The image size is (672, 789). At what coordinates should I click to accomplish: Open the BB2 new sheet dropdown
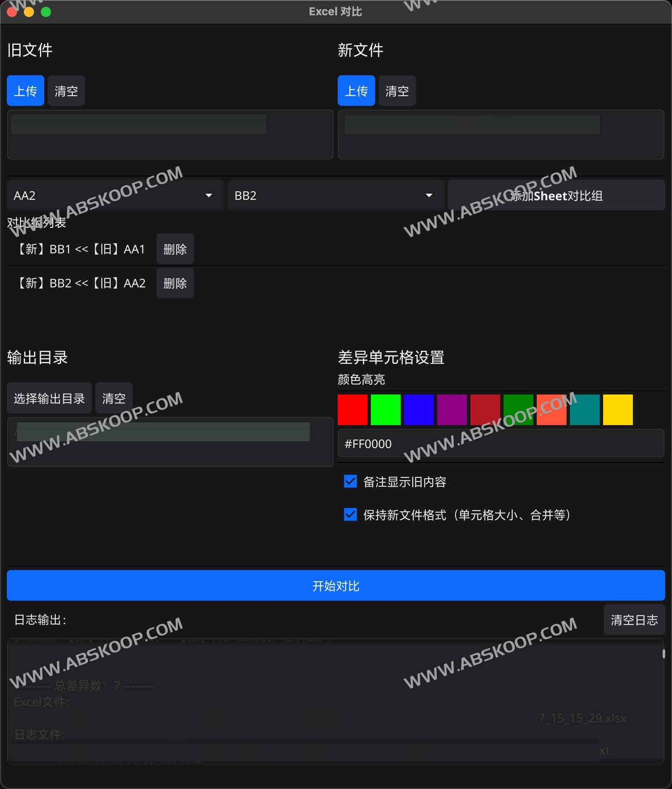[x=336, y=195]
